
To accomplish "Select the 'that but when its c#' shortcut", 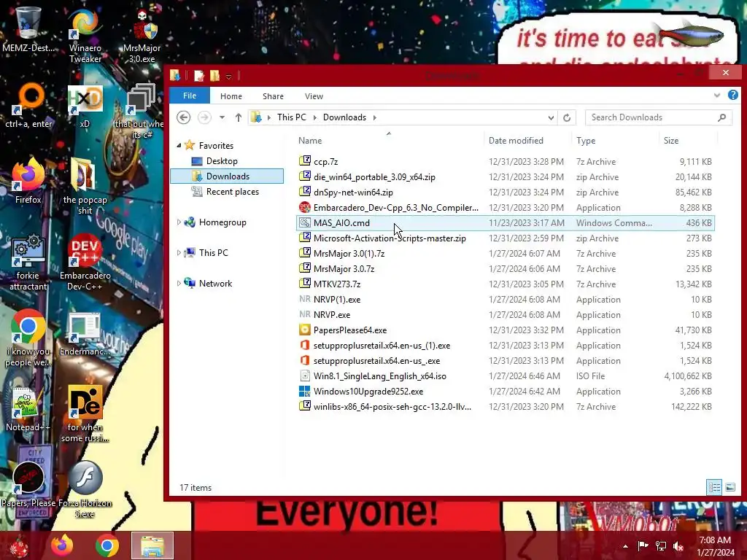I will coord(140,111).
